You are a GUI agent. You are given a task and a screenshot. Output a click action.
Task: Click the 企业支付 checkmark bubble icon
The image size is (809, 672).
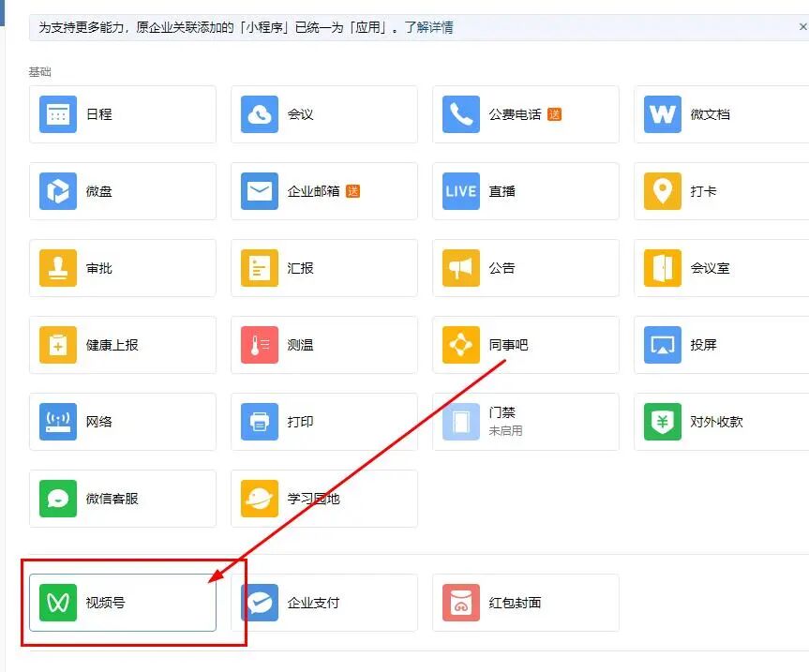pyautogui.click(x=260, y=603)
